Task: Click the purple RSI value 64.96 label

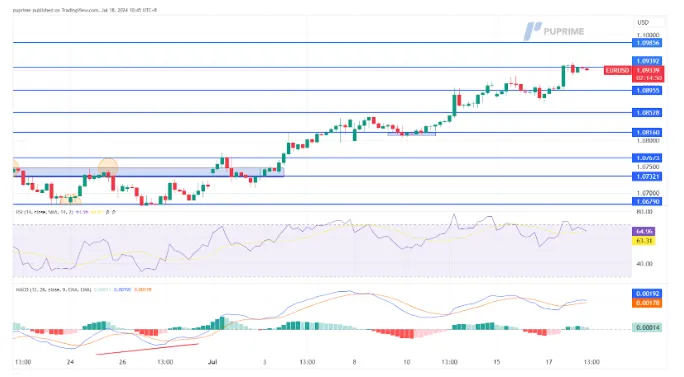Action: (x=644, y=231)
